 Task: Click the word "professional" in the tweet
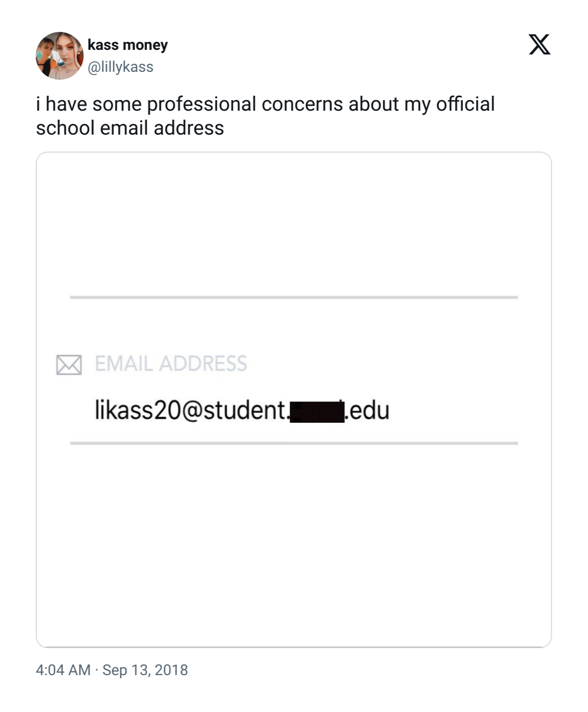201,105
